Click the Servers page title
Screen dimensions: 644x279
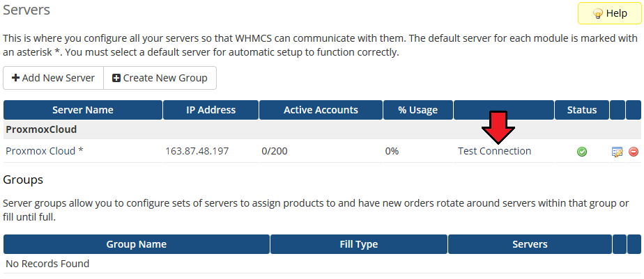point(26,10)
